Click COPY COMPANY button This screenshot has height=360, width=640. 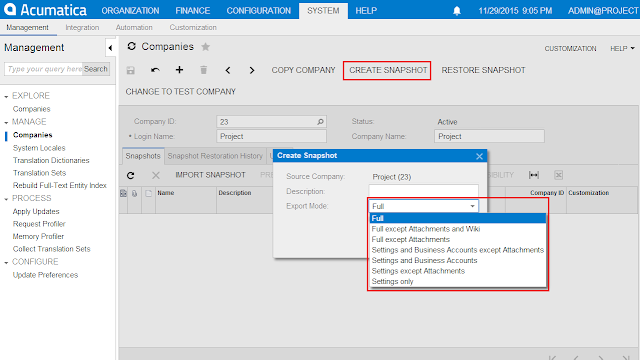303,70
